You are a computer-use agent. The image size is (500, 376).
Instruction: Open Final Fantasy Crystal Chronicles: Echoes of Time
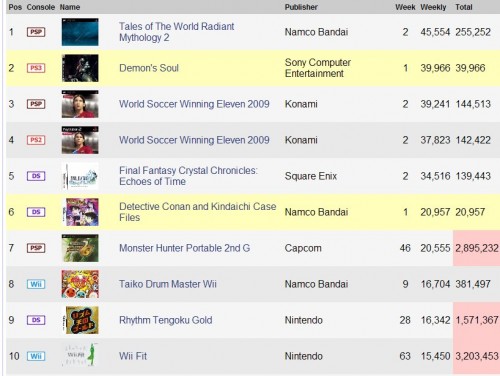coord(188,176)
